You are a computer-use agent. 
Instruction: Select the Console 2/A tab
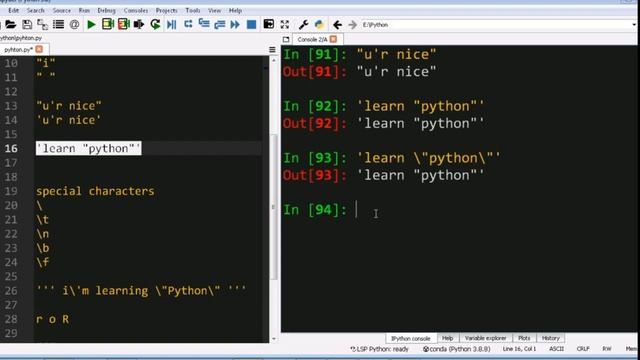tap(313, 40)
